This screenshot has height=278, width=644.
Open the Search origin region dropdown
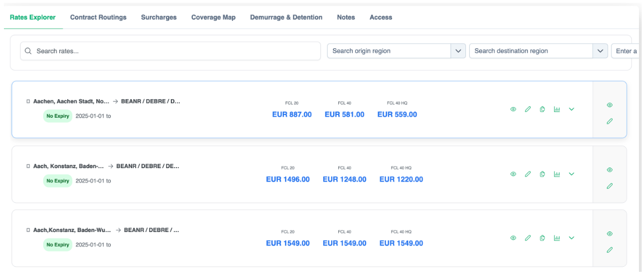pyautogui.click(x=459, y=51)
